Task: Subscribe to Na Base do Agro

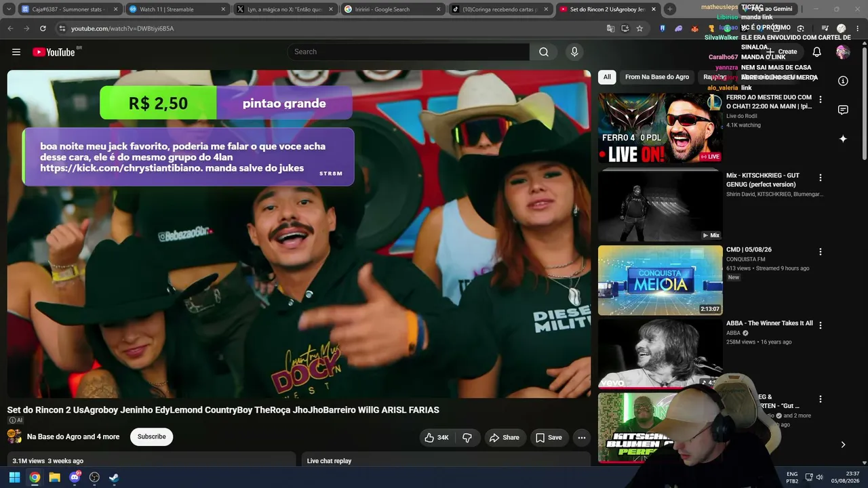Action: [151, 437]
